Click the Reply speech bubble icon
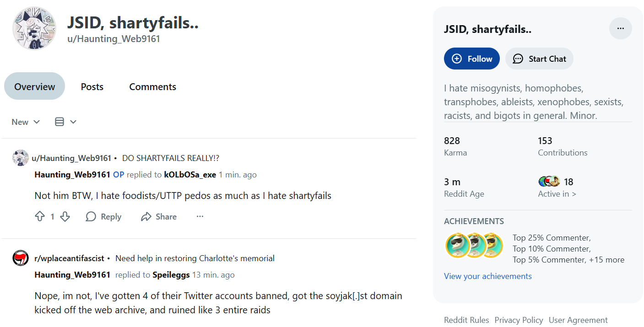 [x=91, y=217]
